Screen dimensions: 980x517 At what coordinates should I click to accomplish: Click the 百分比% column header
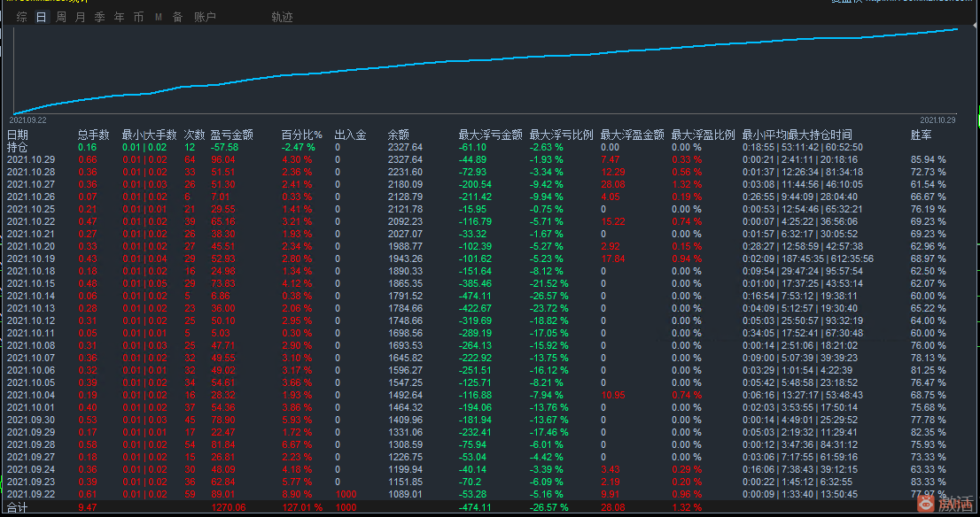tap(302, 135)
